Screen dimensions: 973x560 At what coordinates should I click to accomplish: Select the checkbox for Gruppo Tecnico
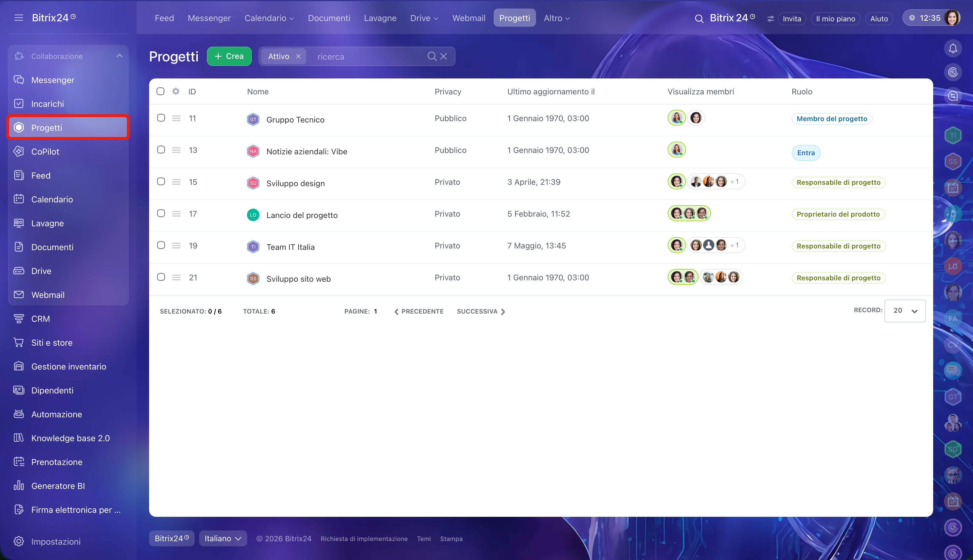(161, 118)
